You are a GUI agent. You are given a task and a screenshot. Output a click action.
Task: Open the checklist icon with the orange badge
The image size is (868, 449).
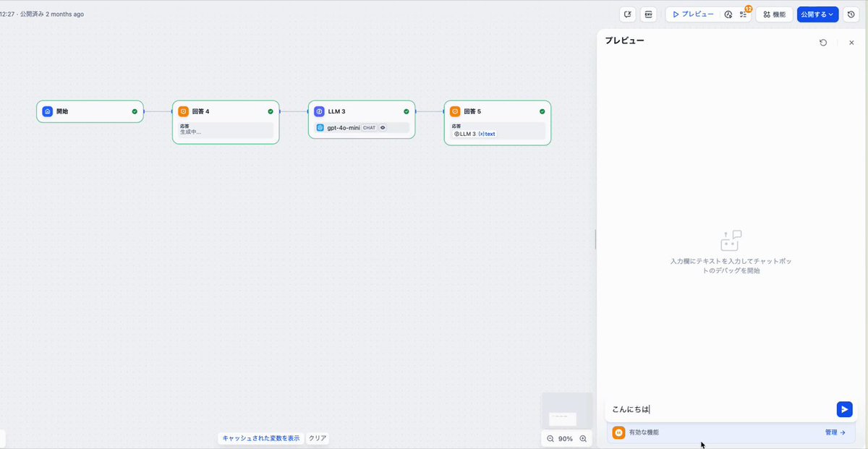pos(744,14)
